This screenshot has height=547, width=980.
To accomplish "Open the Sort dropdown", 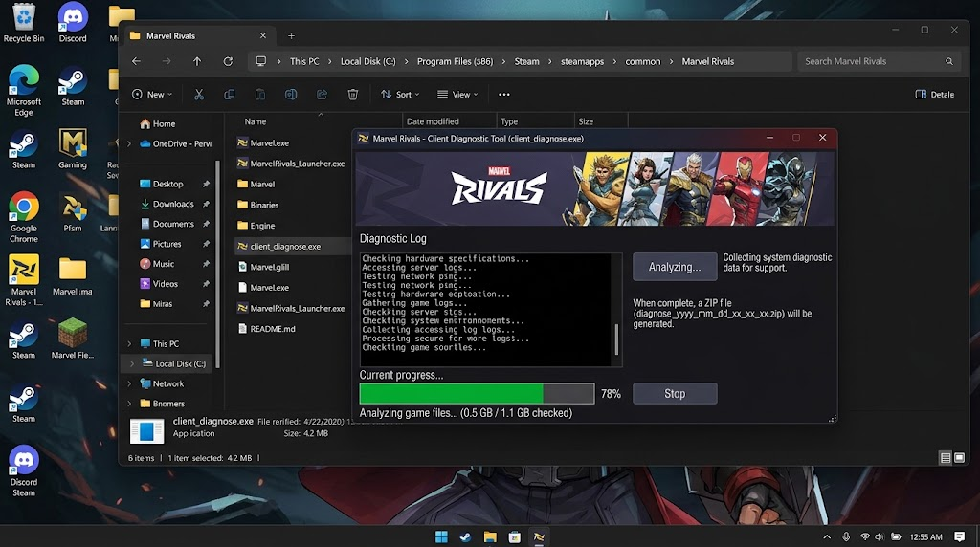I will [400, 95].
